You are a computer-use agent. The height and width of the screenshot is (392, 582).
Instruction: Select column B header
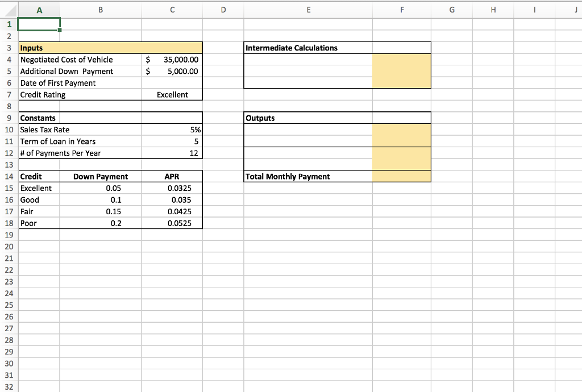click(x=101, y=10)
